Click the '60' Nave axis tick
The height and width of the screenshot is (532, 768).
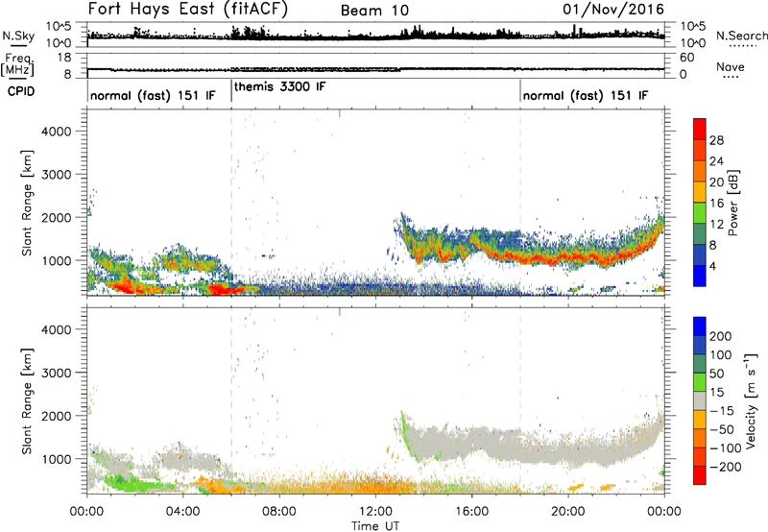[x=686, y=58]
